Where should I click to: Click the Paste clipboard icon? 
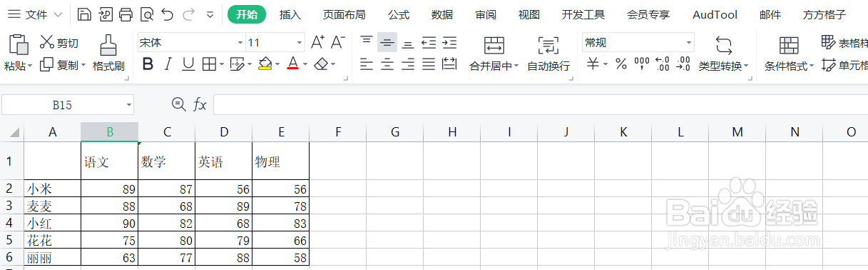(x=18, y=45)
